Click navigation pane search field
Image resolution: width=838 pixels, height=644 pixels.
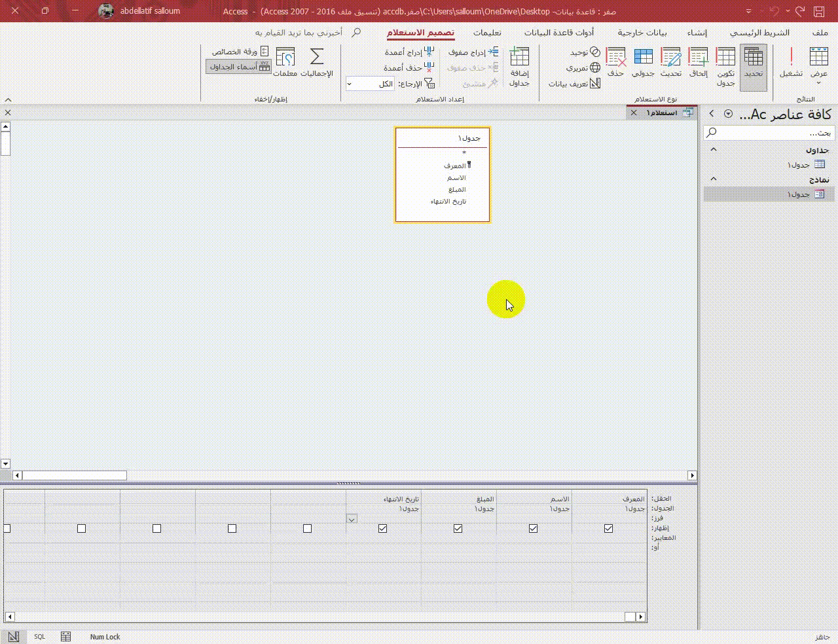[x=769, y=132]
